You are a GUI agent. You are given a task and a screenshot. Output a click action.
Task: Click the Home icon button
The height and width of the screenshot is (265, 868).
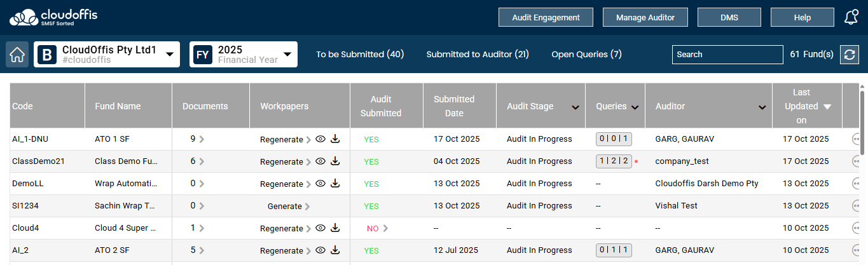point(17,55)
